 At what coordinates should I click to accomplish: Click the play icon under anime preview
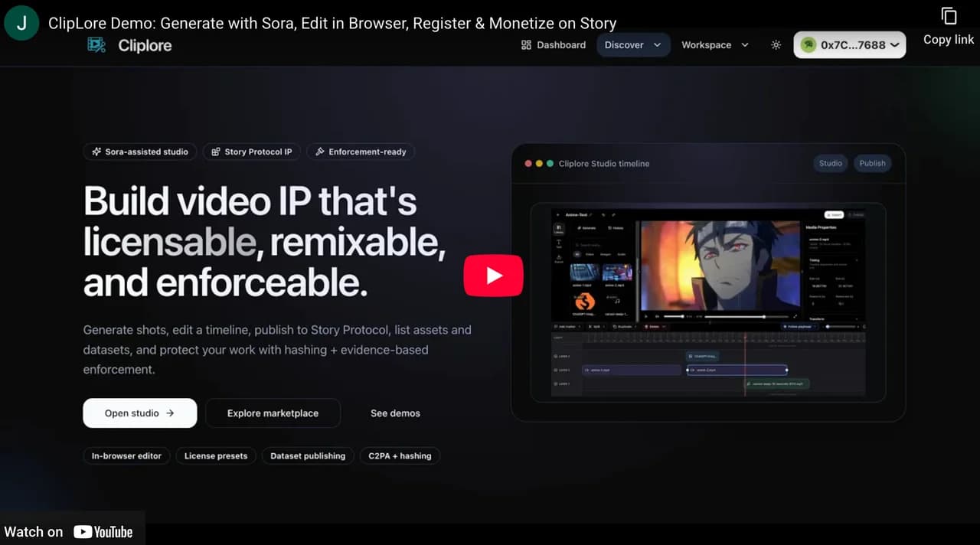tap(645, 317)
